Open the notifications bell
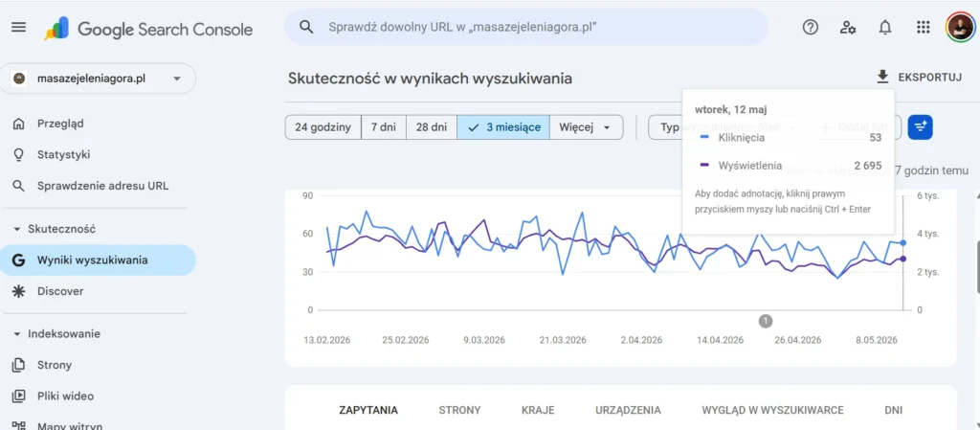 [x=885, y=28]
